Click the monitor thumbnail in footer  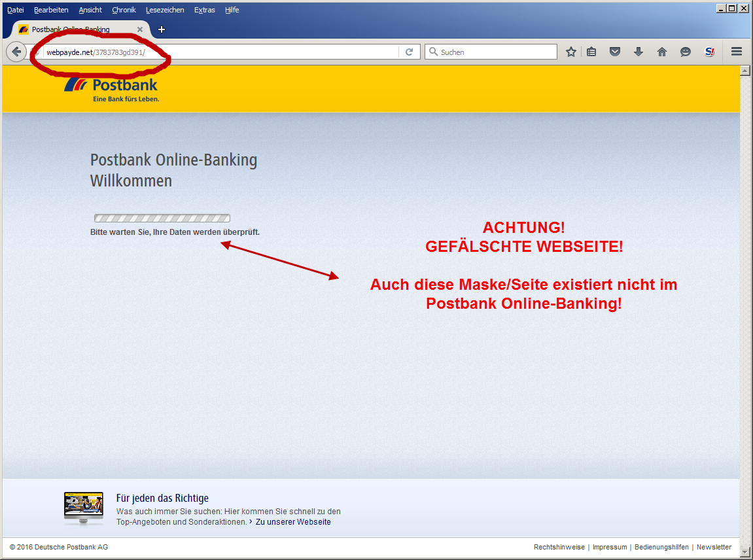tap(84, 508)
